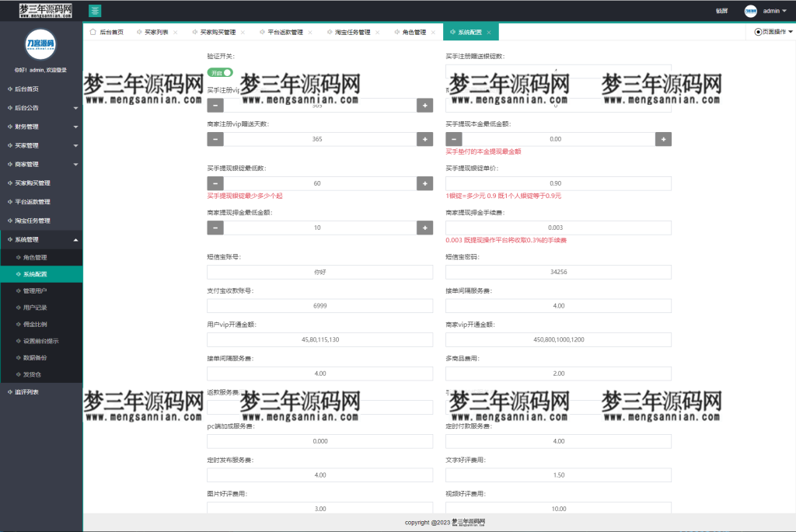
Task: Collapse sidebar using the hamburger icon
Action: (95, 10)
